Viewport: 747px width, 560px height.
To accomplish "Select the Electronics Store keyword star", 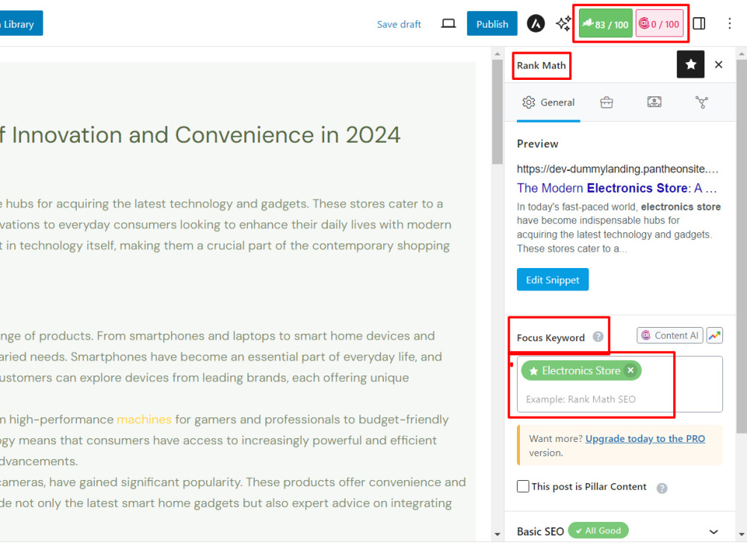I will [533, 371].
